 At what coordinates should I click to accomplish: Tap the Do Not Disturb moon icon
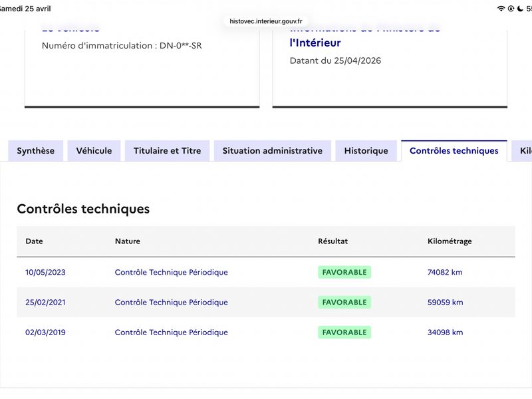pyautogui.click(x=520, y=9)
